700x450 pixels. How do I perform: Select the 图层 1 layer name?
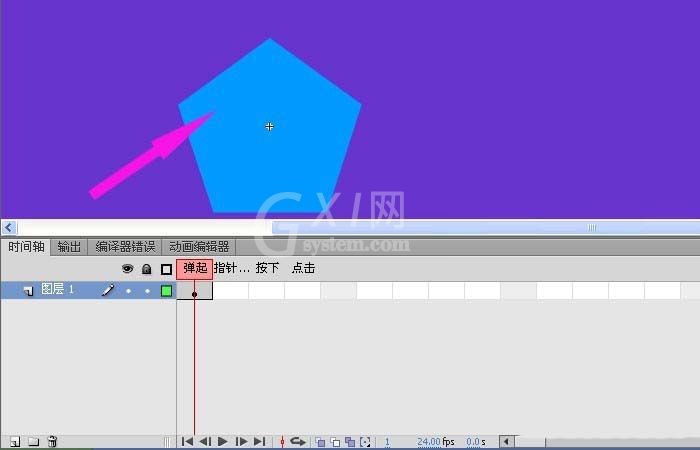click(57, 289)
